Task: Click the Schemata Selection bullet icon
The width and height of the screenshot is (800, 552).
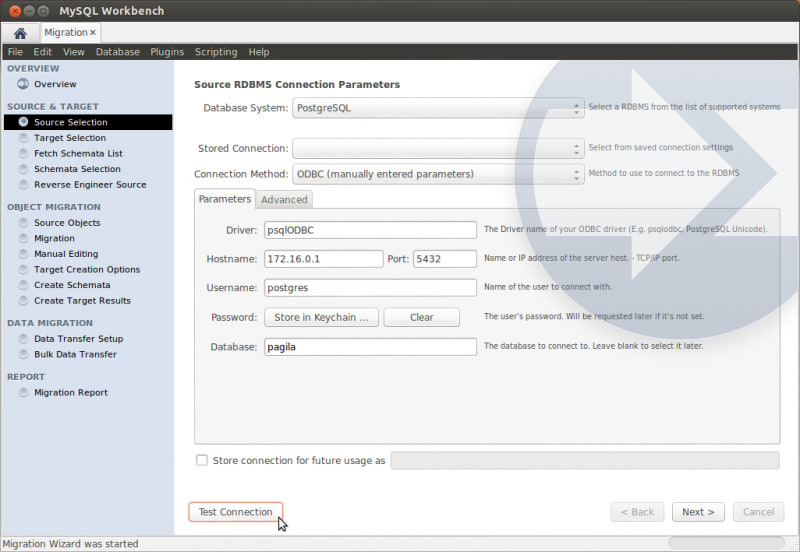Action: 23,169
